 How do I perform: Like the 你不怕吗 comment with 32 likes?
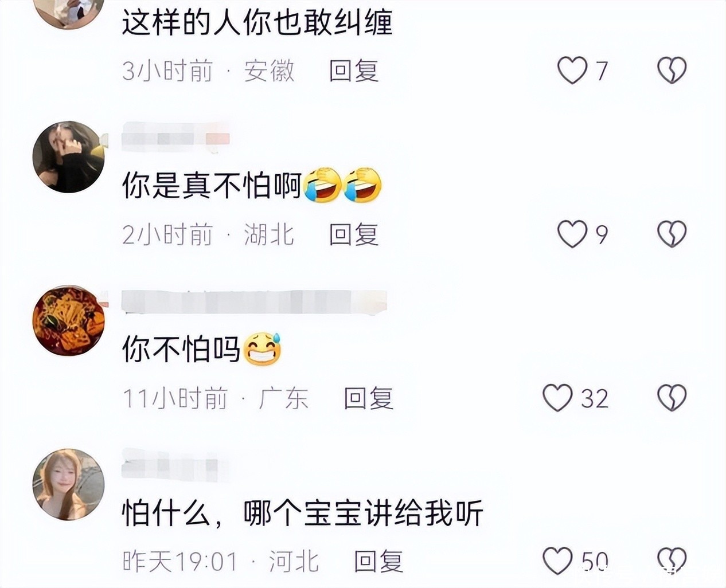coord(557,398)
